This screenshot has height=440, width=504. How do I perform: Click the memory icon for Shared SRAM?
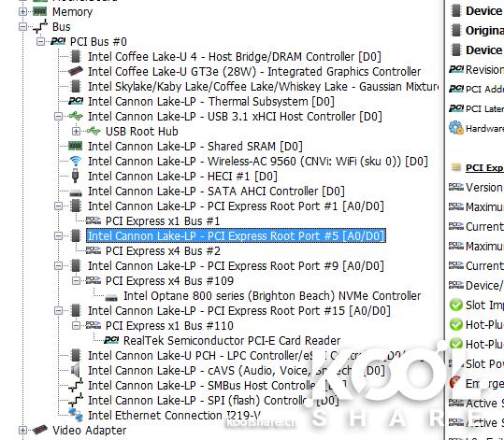76,146
